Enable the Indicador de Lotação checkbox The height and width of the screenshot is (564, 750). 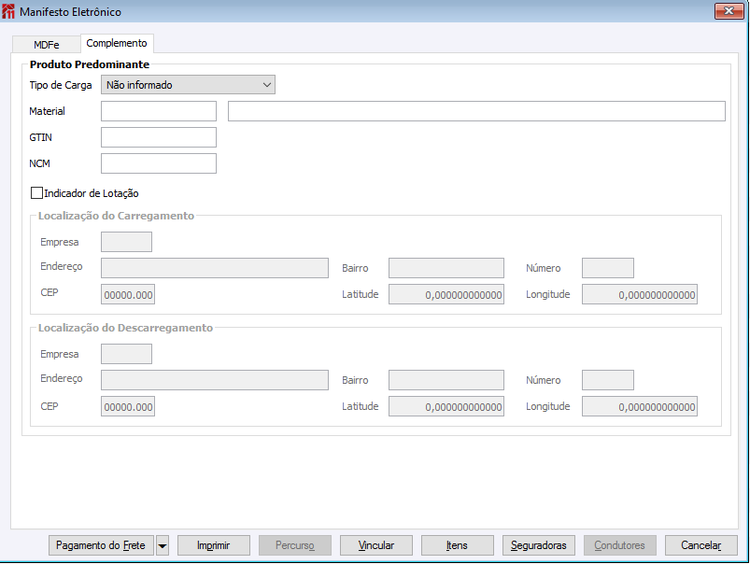point(37,193)
